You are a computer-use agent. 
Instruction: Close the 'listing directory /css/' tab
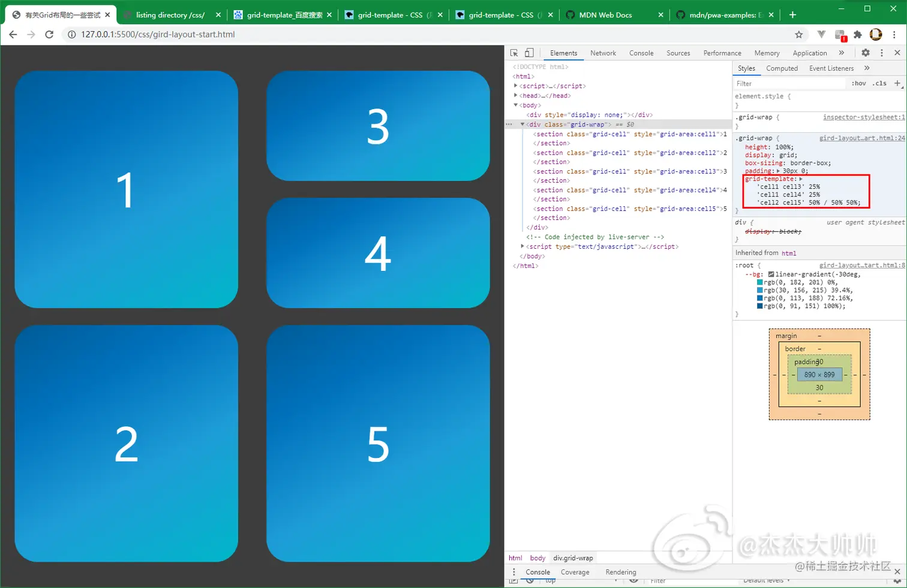click(x=218, y=15)
